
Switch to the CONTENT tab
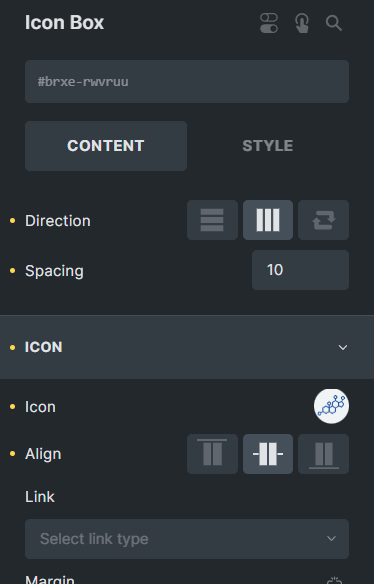106,146
